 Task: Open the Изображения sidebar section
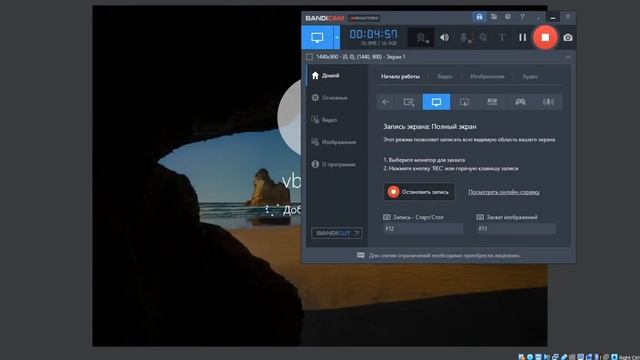point(337,142)
